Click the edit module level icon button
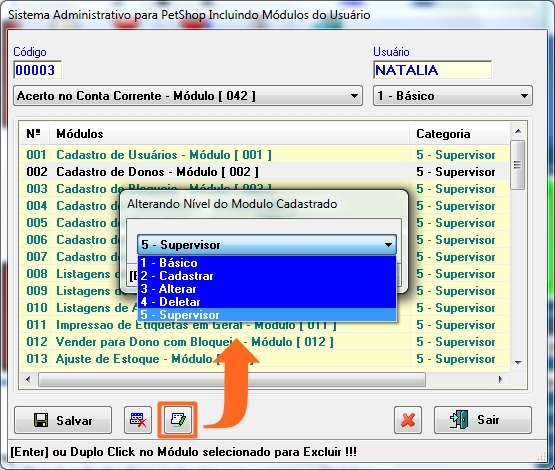The width and height of the screenshot is (555, 470). [x=177, y=420]
